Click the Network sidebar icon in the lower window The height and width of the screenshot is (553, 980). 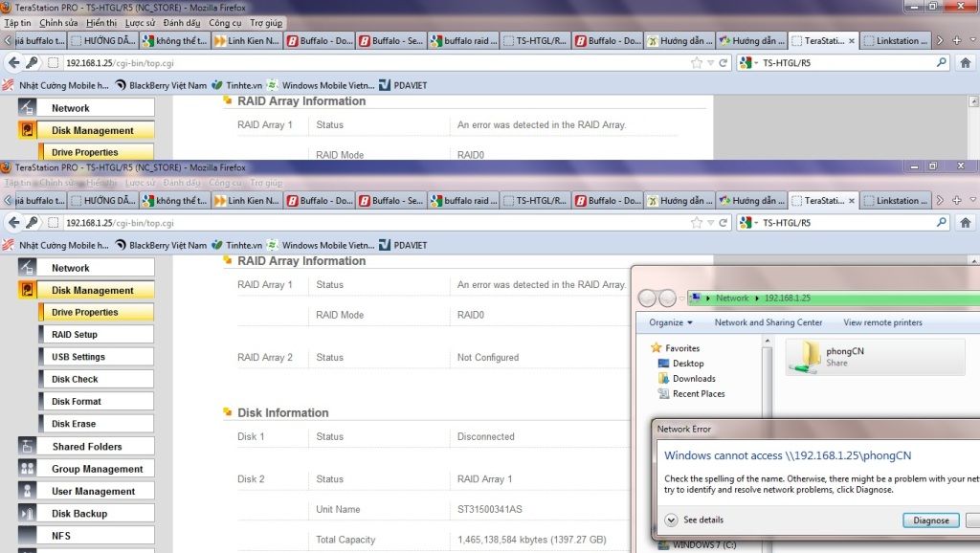tap(27, 268)
